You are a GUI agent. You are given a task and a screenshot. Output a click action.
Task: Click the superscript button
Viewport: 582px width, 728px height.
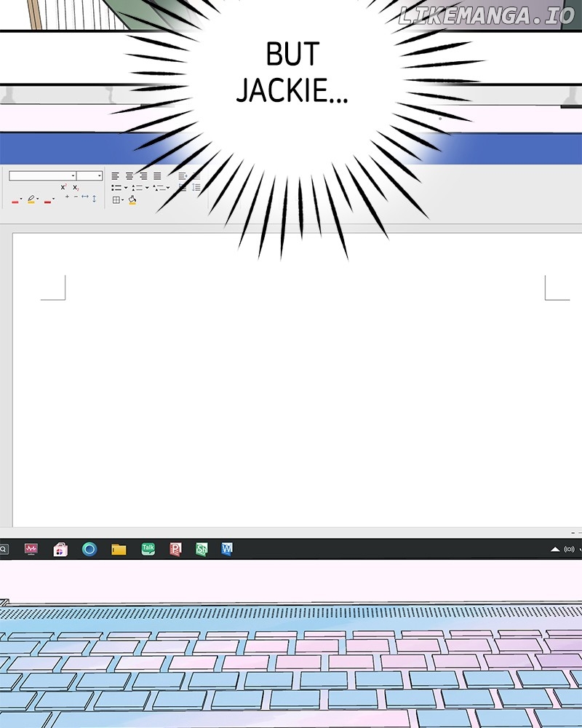tap(63, 188)
